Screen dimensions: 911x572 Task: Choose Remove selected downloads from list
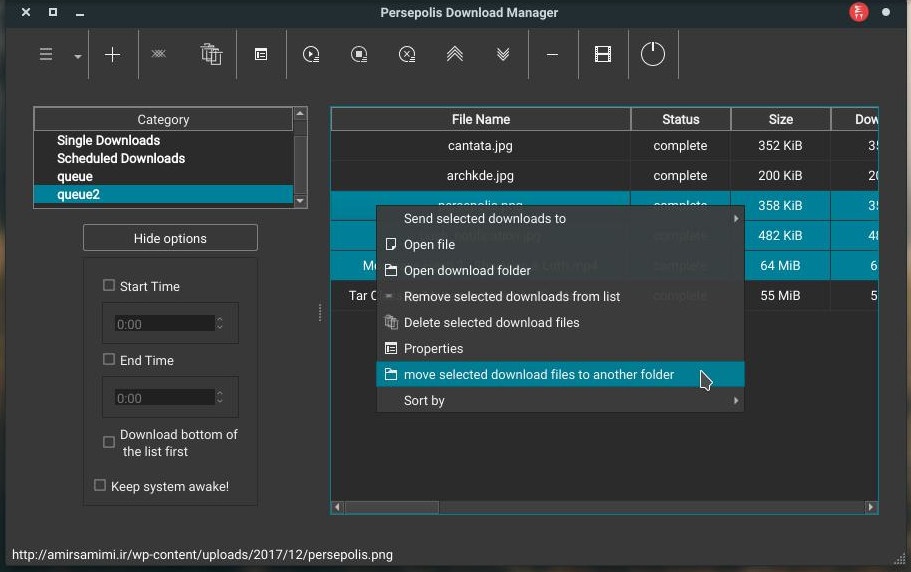point(560,297)
